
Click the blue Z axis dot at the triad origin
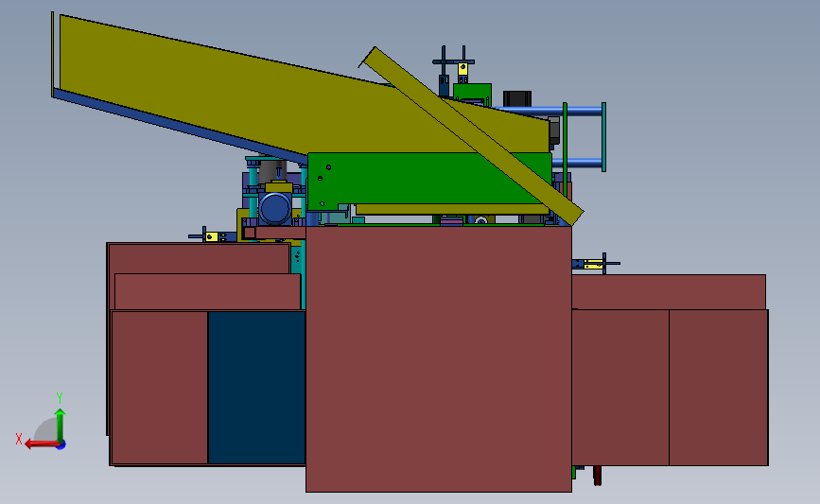coord(61,445)
